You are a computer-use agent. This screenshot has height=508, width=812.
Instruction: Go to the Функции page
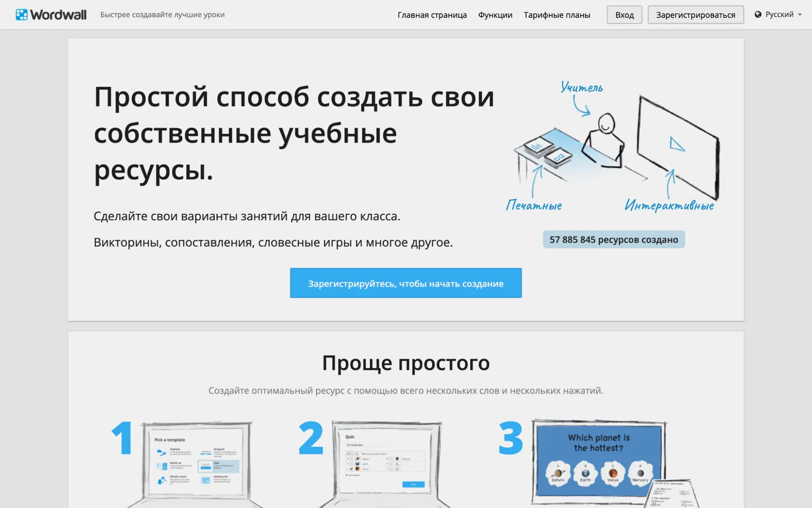pyautogui.click(x=495, y=15)
